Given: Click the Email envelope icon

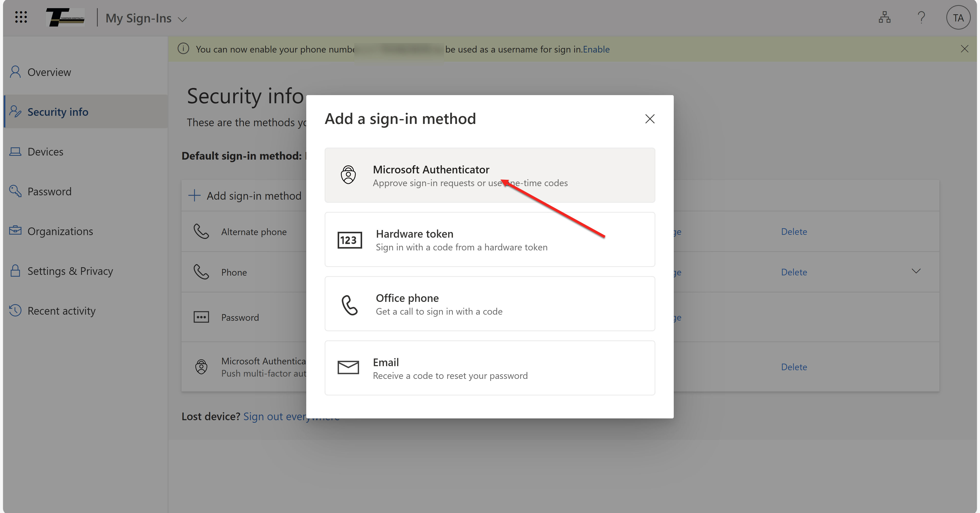Looking at the screenshot, I should 348,367.
